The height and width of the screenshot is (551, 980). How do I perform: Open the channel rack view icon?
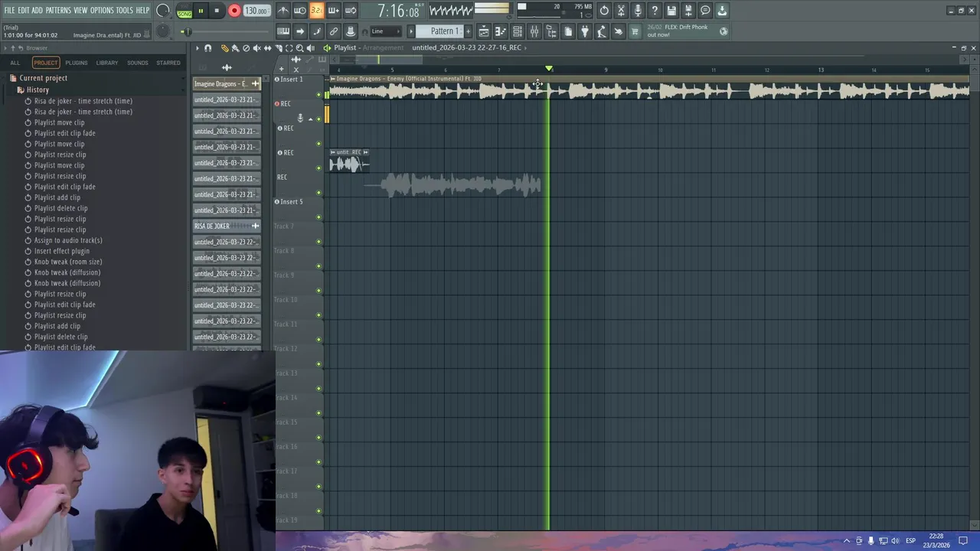click(518, 31)
